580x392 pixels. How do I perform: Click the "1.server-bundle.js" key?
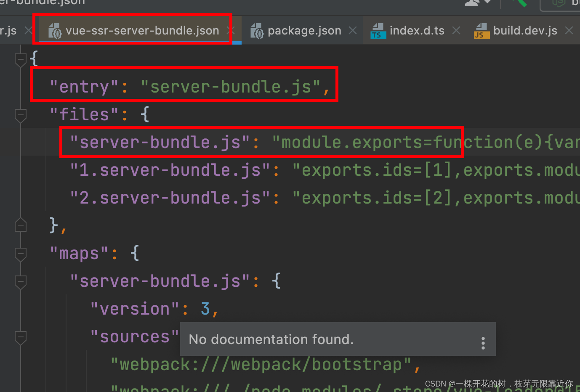pos(170,170)
